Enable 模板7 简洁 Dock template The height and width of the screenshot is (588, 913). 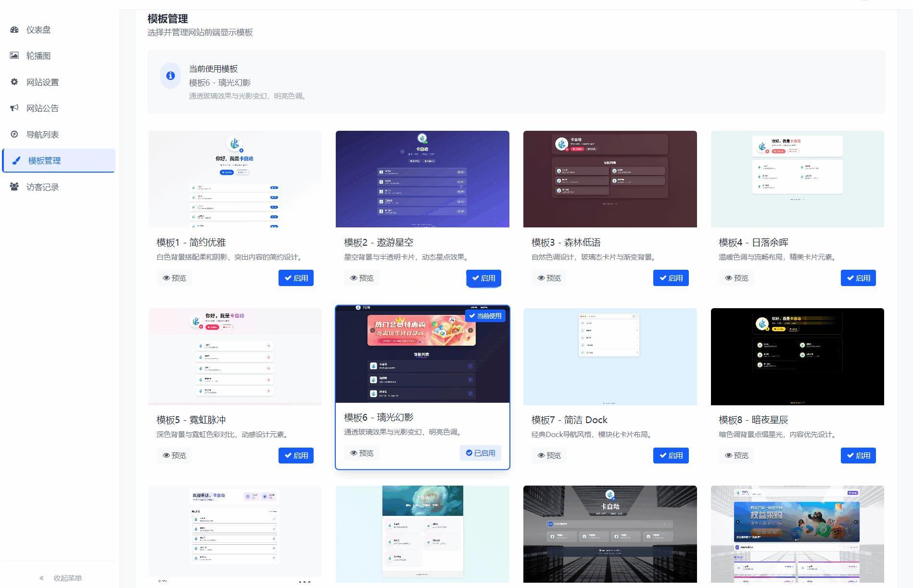tap(671, 455)
